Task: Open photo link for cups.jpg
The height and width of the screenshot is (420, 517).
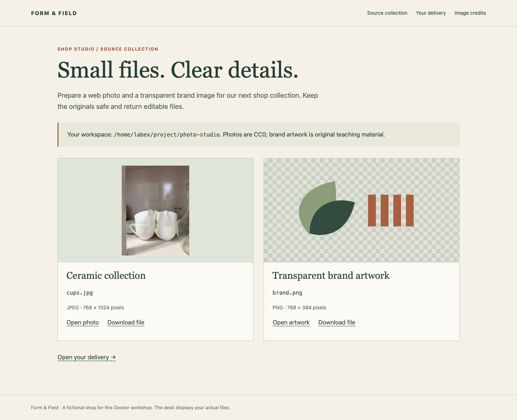Action: coord(83,322)
